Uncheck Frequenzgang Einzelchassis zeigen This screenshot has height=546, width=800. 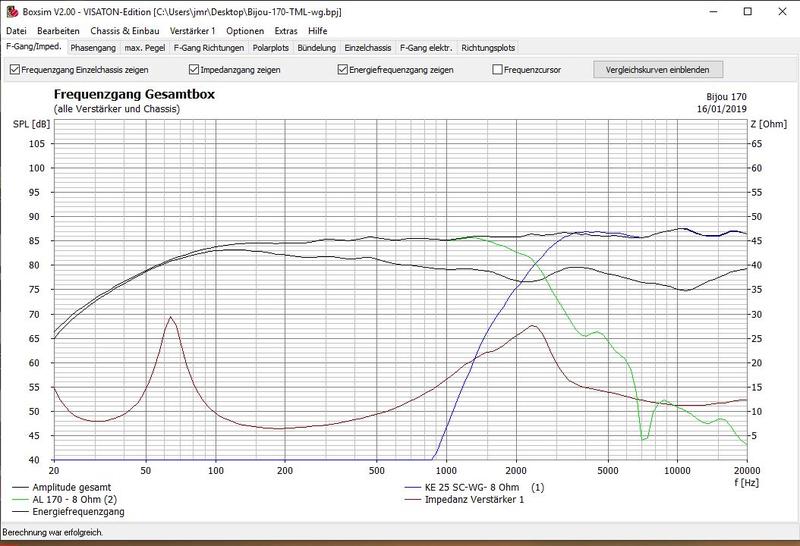pyautogui.click(x=14, y=70)
